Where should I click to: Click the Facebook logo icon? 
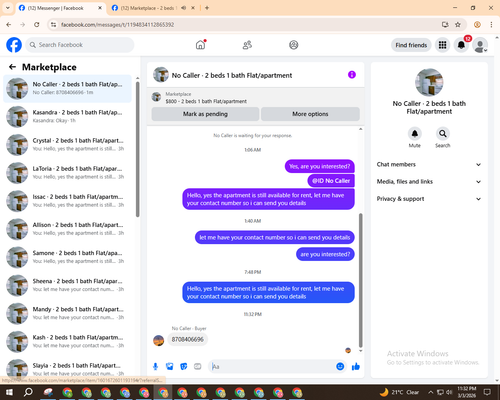(x=14, y=45)
